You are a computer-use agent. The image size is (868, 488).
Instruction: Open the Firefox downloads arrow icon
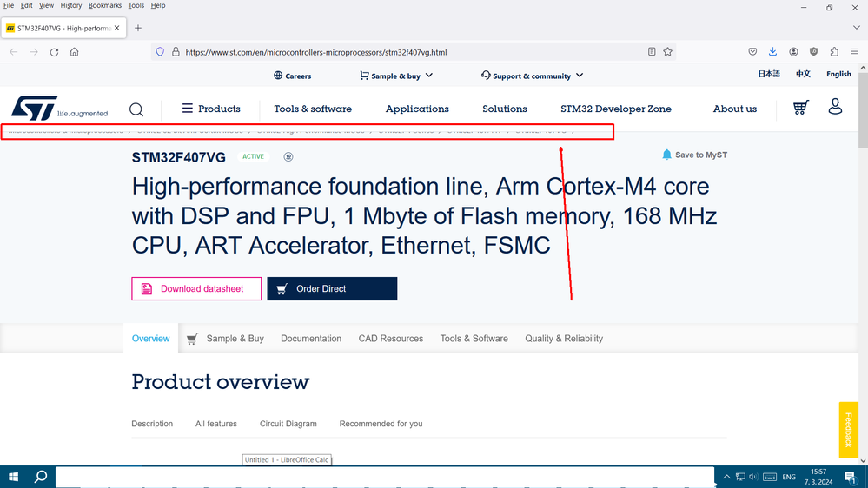pyautogui.click(x=772, y=52)
